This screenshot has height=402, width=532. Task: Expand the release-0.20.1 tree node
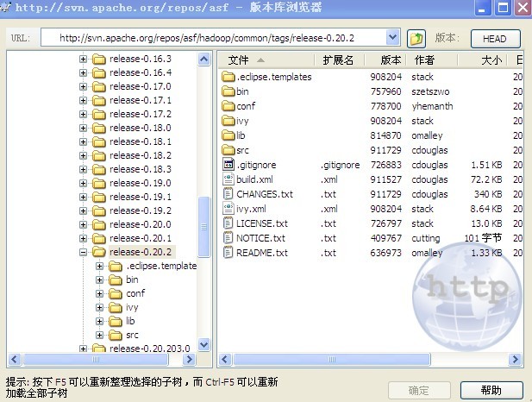(x=83, y=238)
